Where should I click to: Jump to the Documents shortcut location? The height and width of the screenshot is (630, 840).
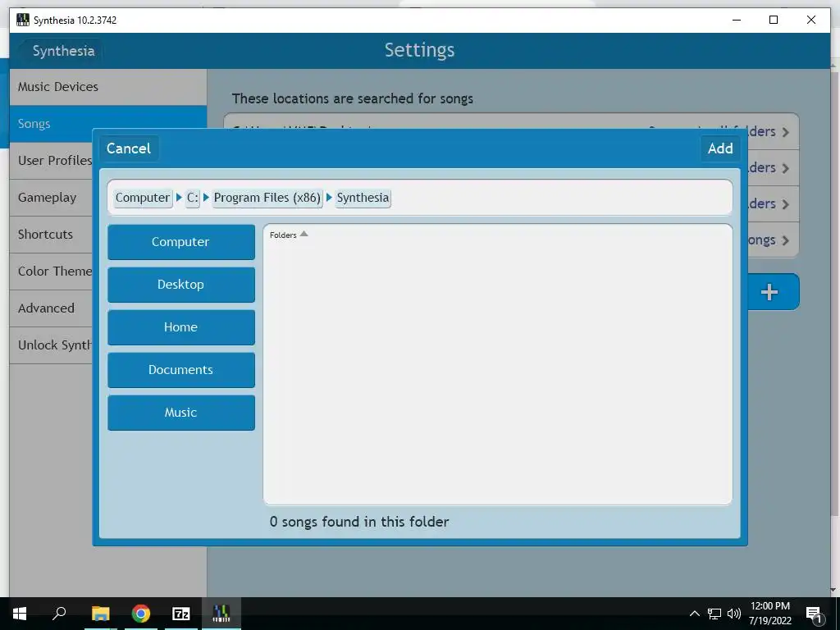coord(181,370)
